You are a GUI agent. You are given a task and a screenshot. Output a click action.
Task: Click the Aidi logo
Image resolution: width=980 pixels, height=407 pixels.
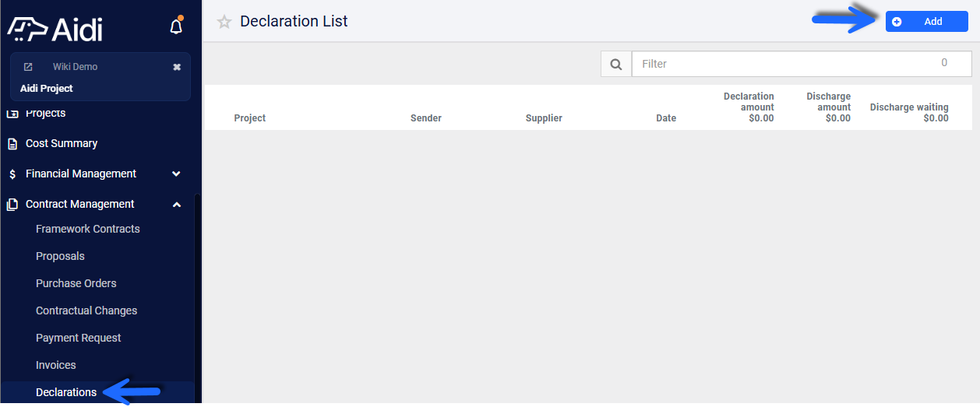[55, 29]
